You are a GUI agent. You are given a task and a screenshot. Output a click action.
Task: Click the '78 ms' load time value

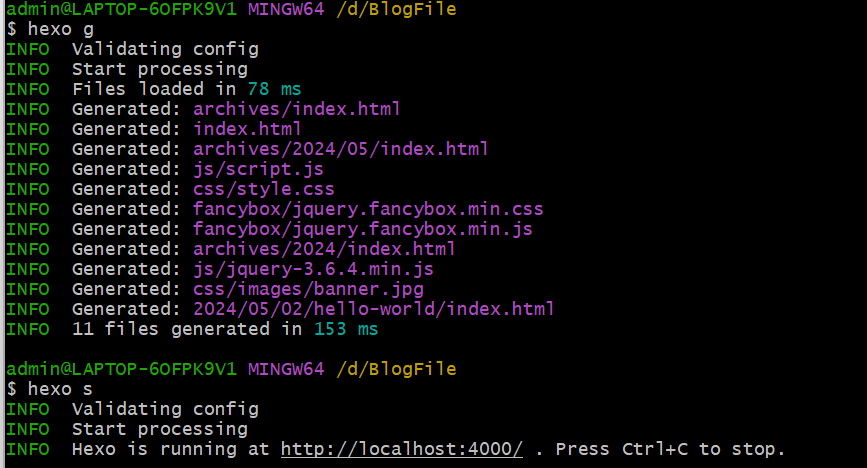click(x=275, y=89)
